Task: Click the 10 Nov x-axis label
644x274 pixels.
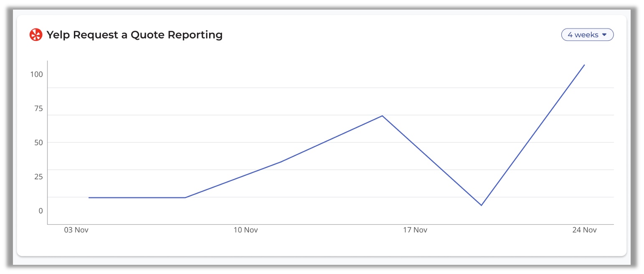Action: (246, 230)
